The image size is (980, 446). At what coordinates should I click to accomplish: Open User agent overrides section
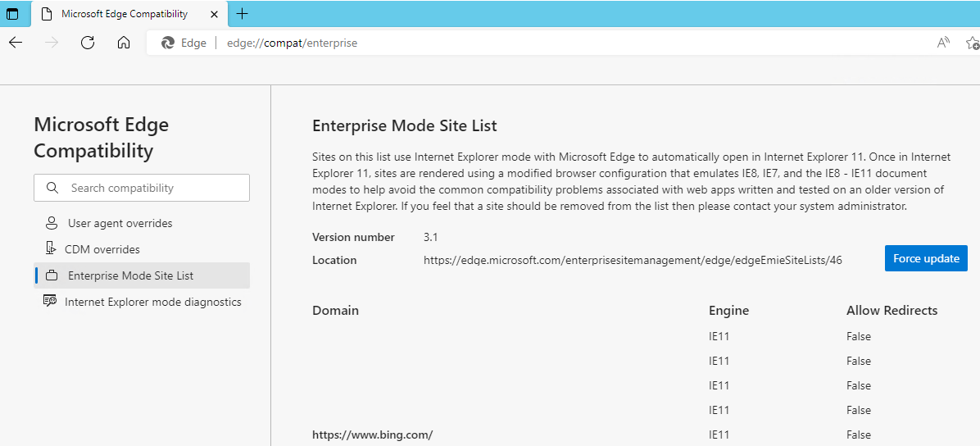point(142,223)
